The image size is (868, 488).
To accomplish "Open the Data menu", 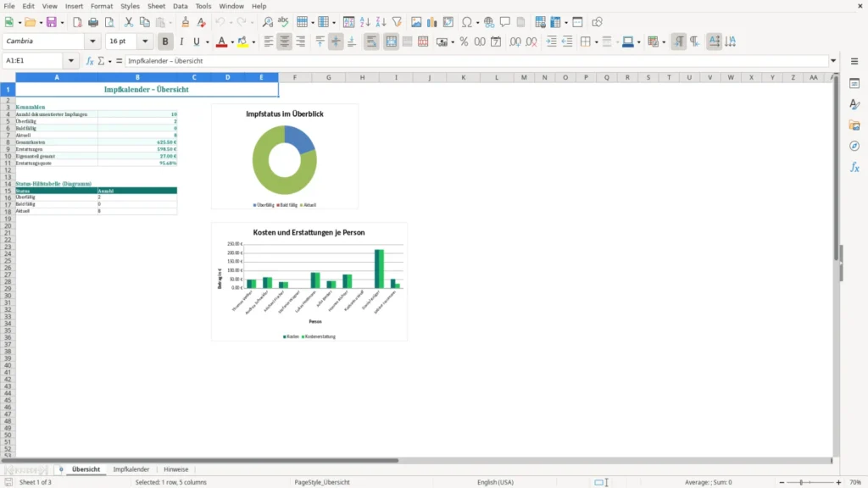I will [180, 6].
